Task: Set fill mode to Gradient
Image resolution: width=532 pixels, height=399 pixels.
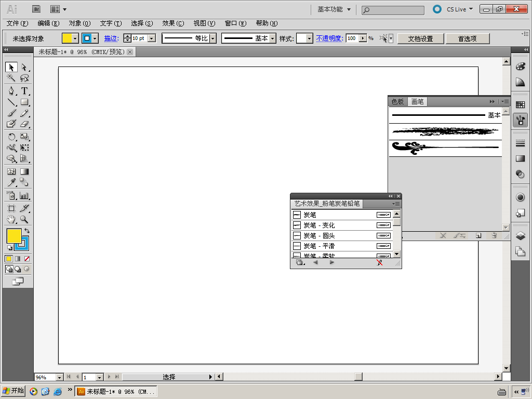Action: [x=18, y=259]
